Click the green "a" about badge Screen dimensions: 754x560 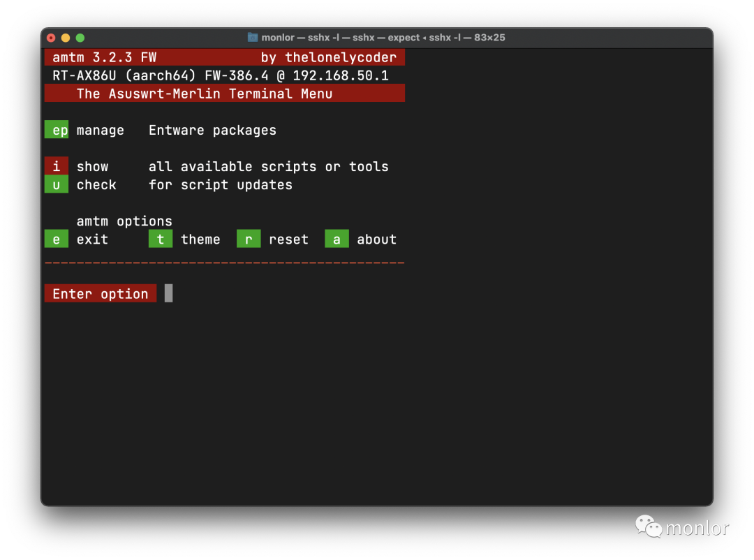[337, 239]
